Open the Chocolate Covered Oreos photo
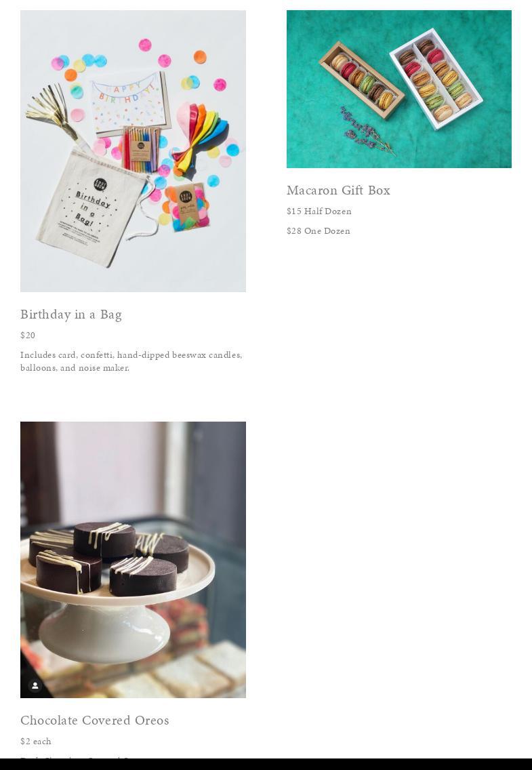Viewport: 532px width, 770px height. click(133, 560)
